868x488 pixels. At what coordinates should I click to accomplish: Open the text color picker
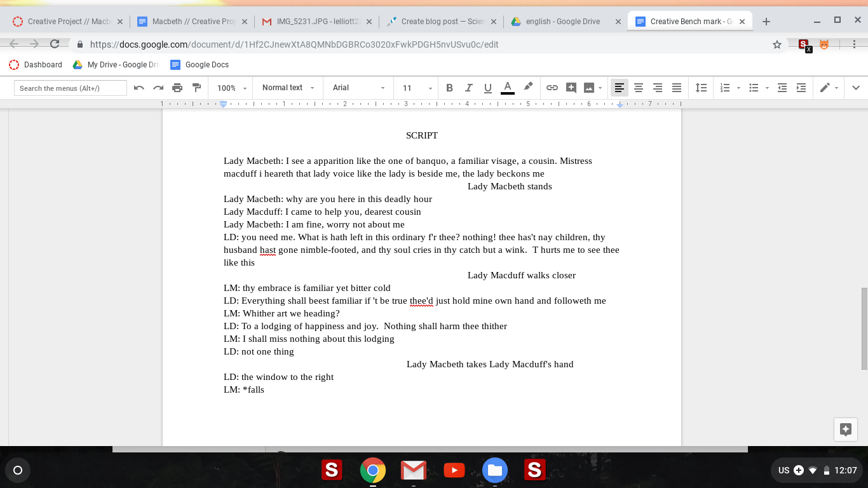tap(507, 88)
